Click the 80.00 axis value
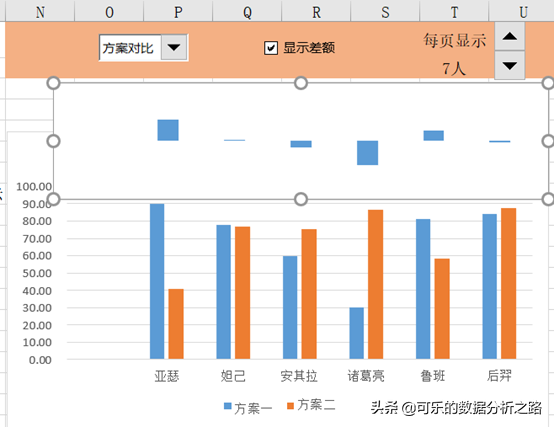 tap(37, 221)
